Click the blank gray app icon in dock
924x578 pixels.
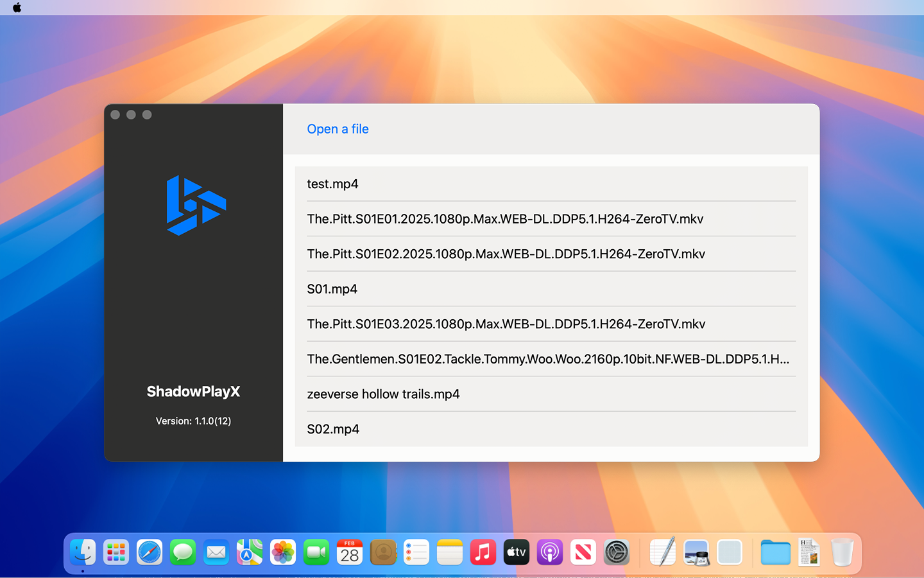point(730,552)
